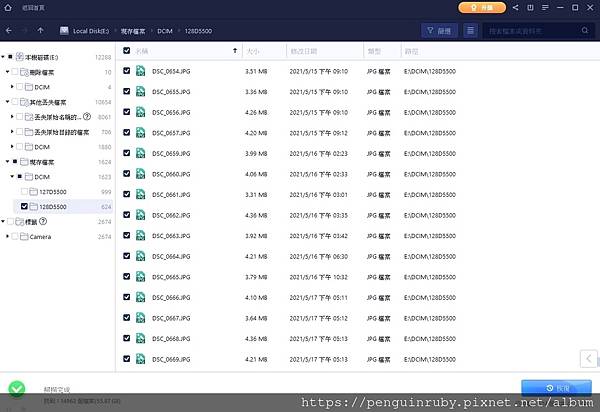The image size is (600, 412).
Task: Expand DCIM node with 4 items
Action: (12, 86)
